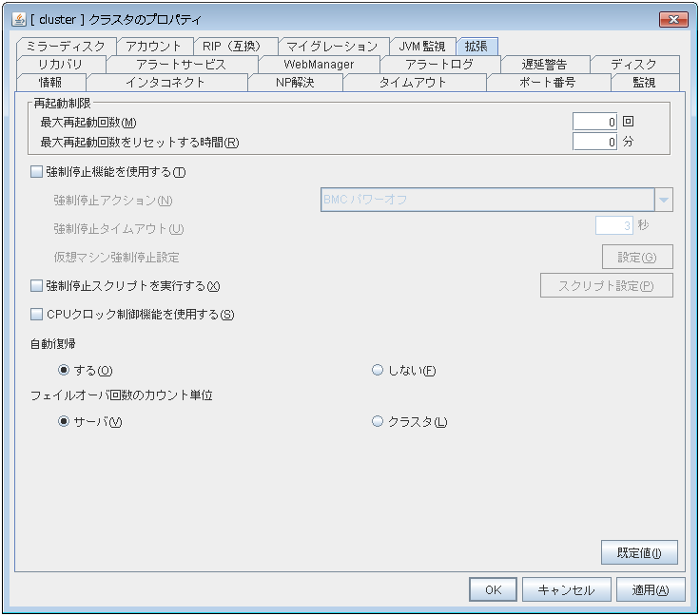
Task: Open the タイムアウト tab
Action: tap(413, 82)
